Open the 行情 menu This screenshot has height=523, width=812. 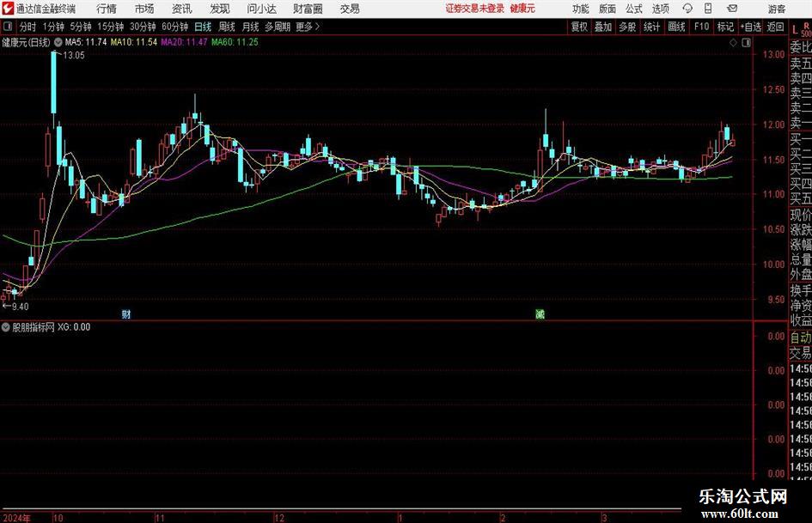coord(107,9)
